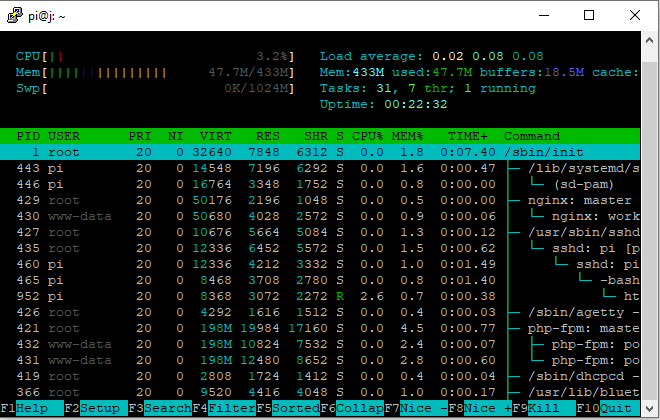This screenshot has width=660, height=420.
Task: Sort by PID column header
Action: tap(28, 136)
